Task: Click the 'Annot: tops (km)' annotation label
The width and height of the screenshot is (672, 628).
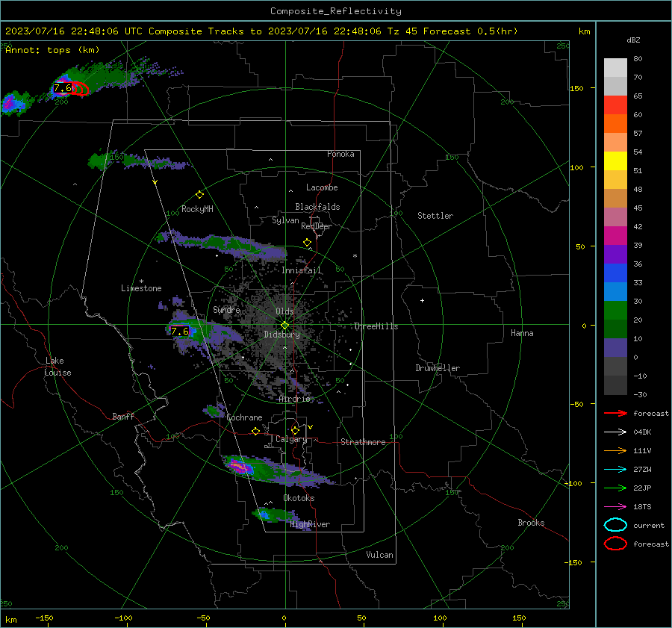Action: (x=52, y=50)
